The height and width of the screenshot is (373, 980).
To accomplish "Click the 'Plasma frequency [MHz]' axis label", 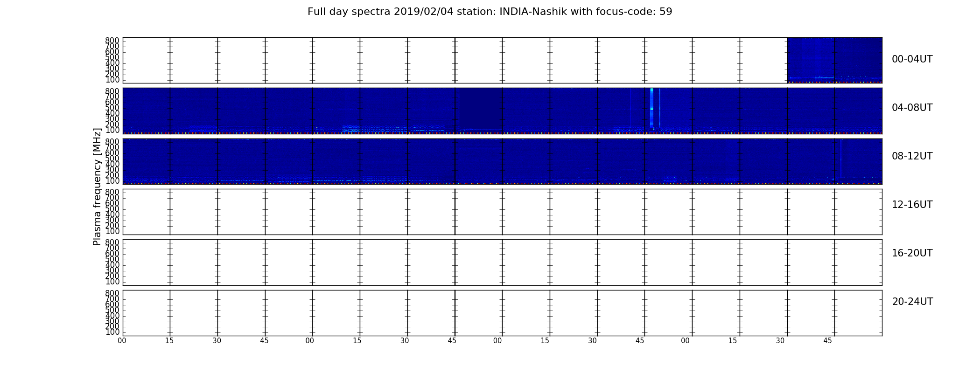I will [x=97, y=186].
